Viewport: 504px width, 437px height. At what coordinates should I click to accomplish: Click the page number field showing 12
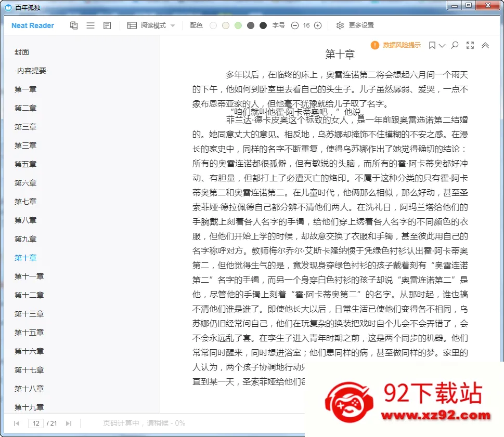point(36,423)
